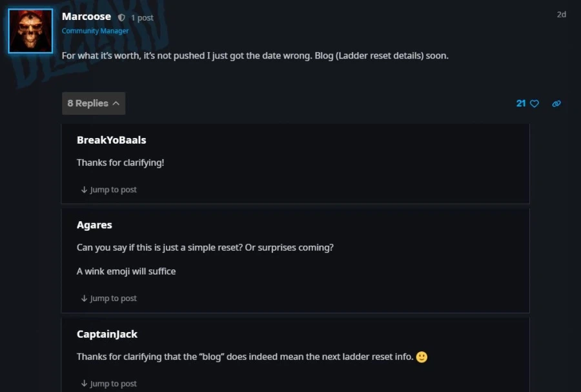Open Marcoose's profile from the username
The image size is (581, 392).
(x=87, y=17)
